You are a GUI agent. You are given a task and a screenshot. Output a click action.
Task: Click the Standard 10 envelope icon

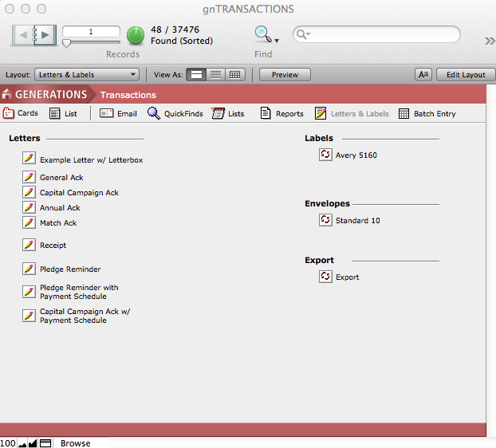coord(325,220)
